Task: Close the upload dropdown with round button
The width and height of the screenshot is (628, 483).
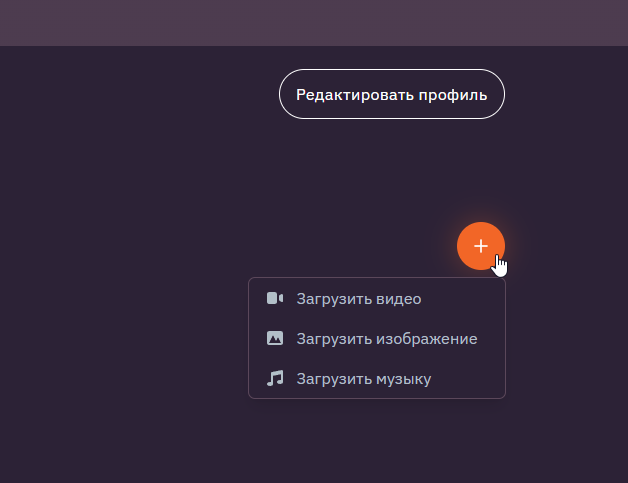Action: [x=480, y=246]
